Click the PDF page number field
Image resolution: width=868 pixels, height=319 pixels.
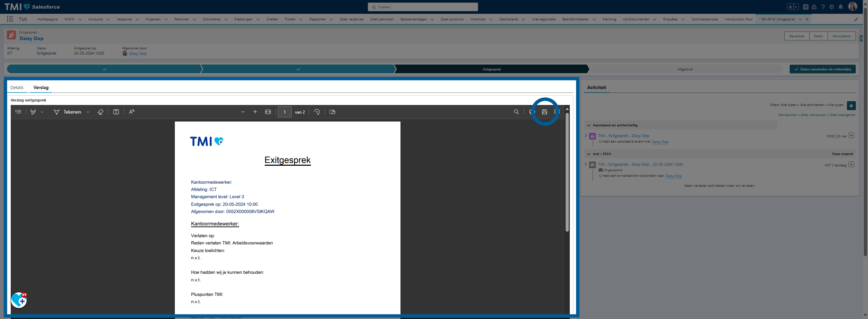point(285,112)
